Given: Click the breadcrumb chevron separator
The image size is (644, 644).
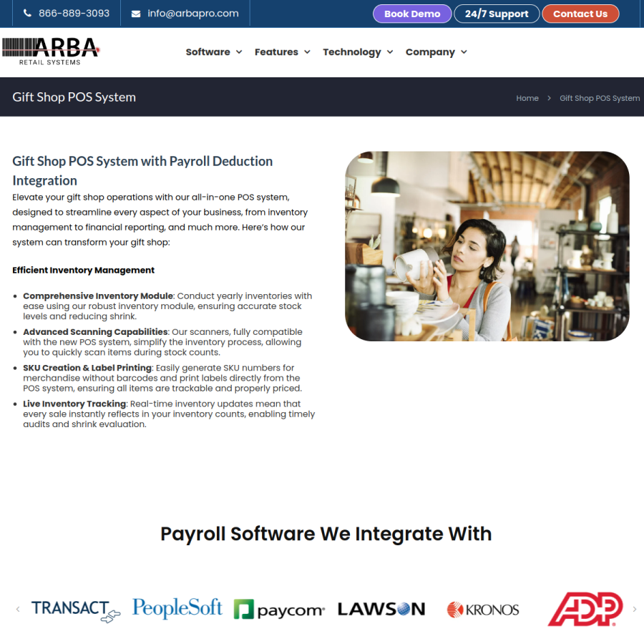Looking at the screenshot, I should (x=549, y=98).
